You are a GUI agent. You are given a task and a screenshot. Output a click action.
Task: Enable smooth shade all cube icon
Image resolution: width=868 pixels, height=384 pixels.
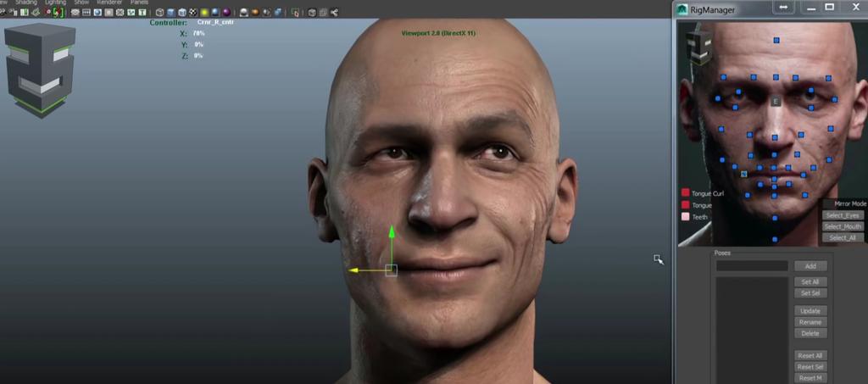click(x=171, y=12)
